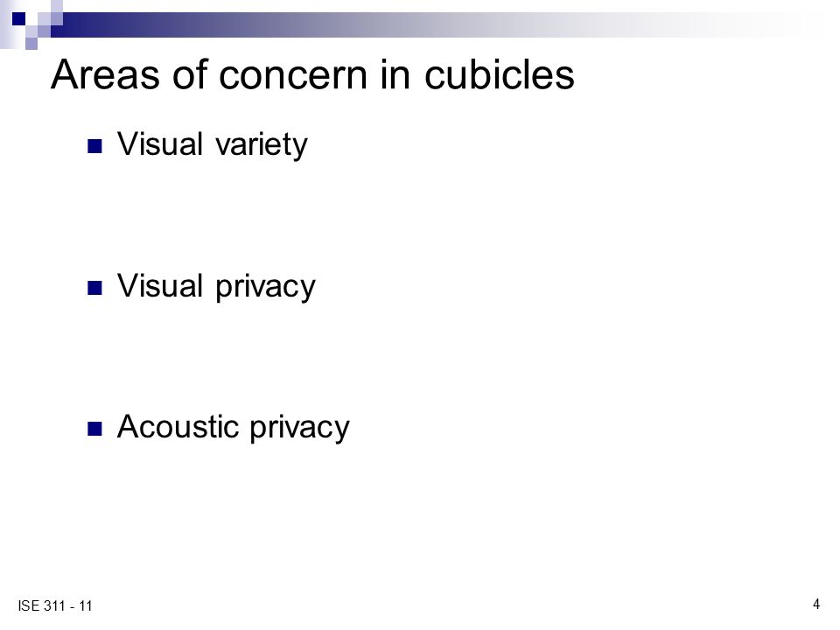Click the word 'variety' in the first bullet
The image size is (840, 630).
262,145
